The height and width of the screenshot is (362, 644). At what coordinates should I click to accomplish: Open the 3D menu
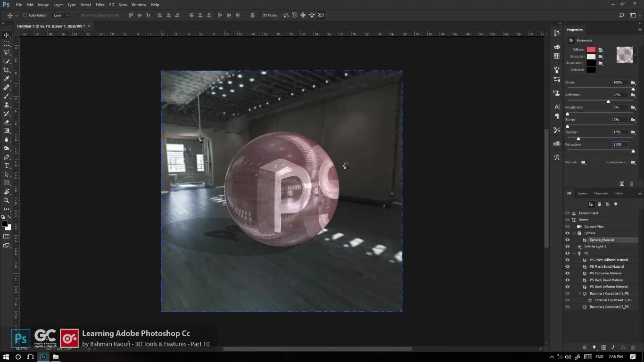pyautogui.click(x=112, y=5)
